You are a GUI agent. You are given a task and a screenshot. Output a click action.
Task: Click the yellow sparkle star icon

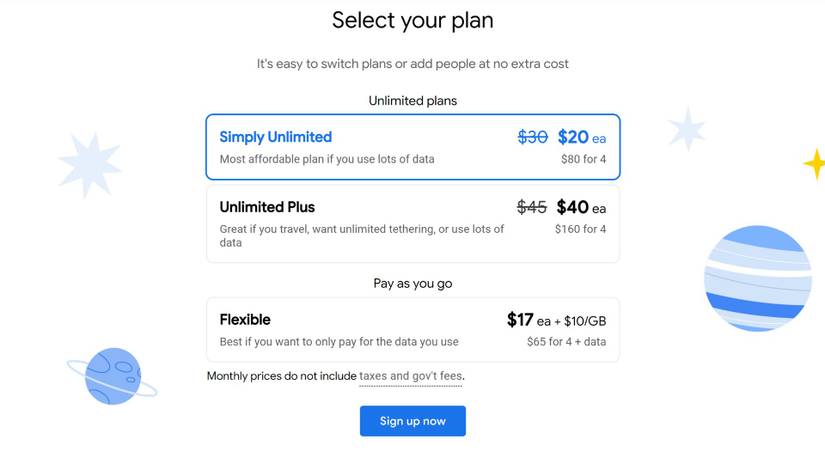815,164
